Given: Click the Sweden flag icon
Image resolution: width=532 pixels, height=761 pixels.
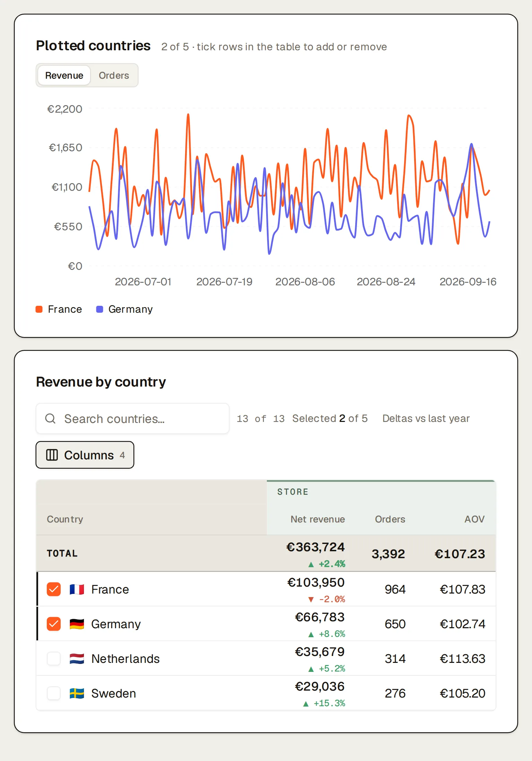Looking at the screenshot, I should (x=77, y=693).
